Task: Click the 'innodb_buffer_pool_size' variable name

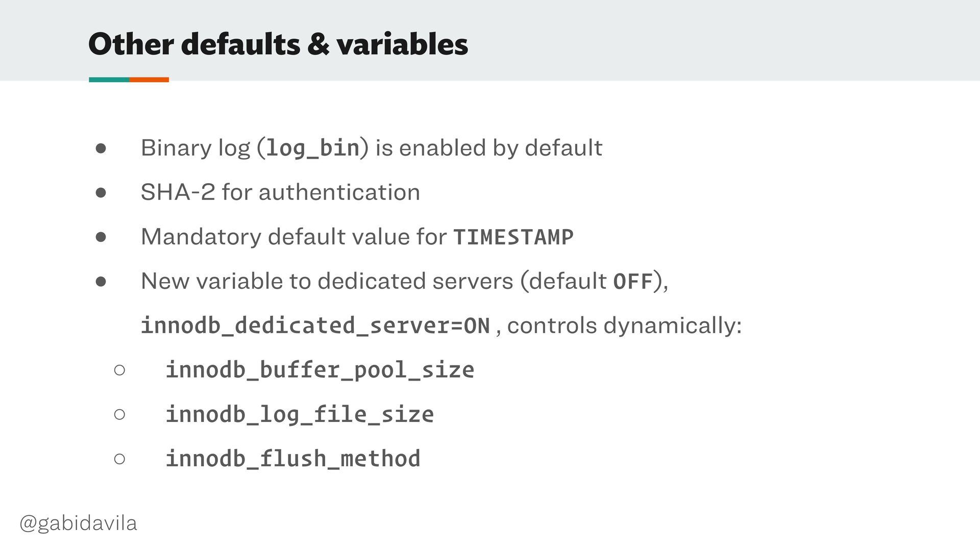Action: (320, 370)
